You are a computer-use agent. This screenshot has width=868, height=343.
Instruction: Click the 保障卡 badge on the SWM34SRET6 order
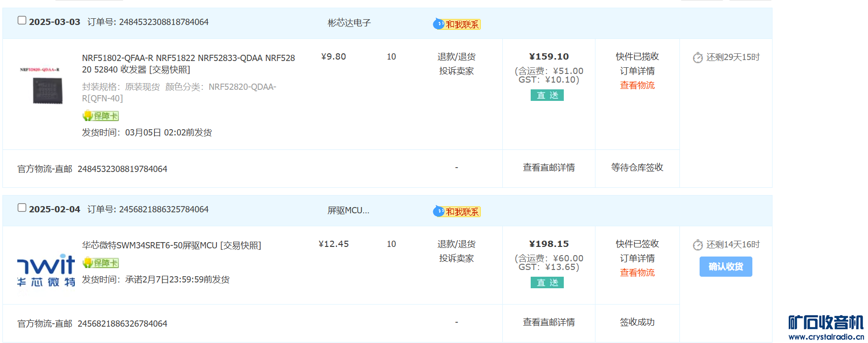click(x=101, y=263)
